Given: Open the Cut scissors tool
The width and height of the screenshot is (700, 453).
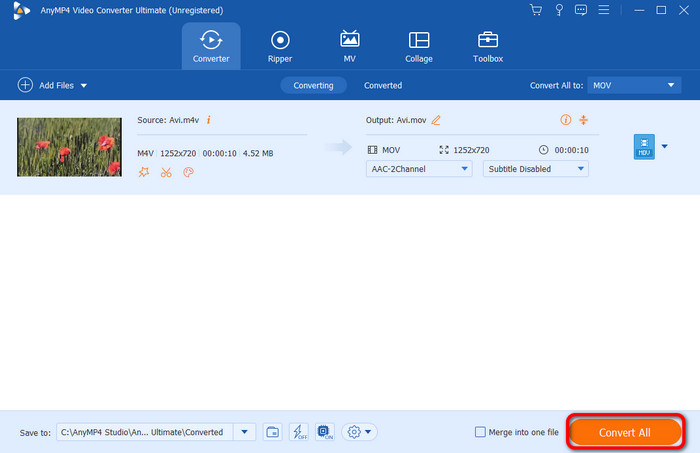Looking at the screenshot, I should point(166,172).
